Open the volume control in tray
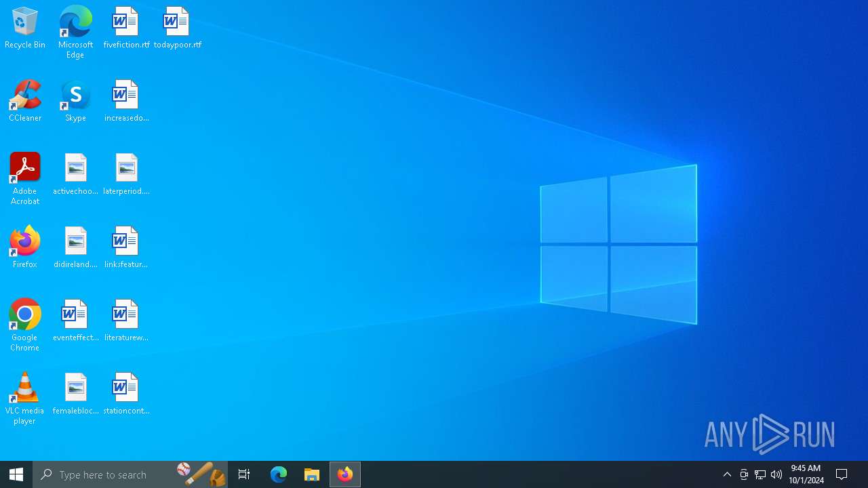The image size is (868, 488). coord(776,474)
